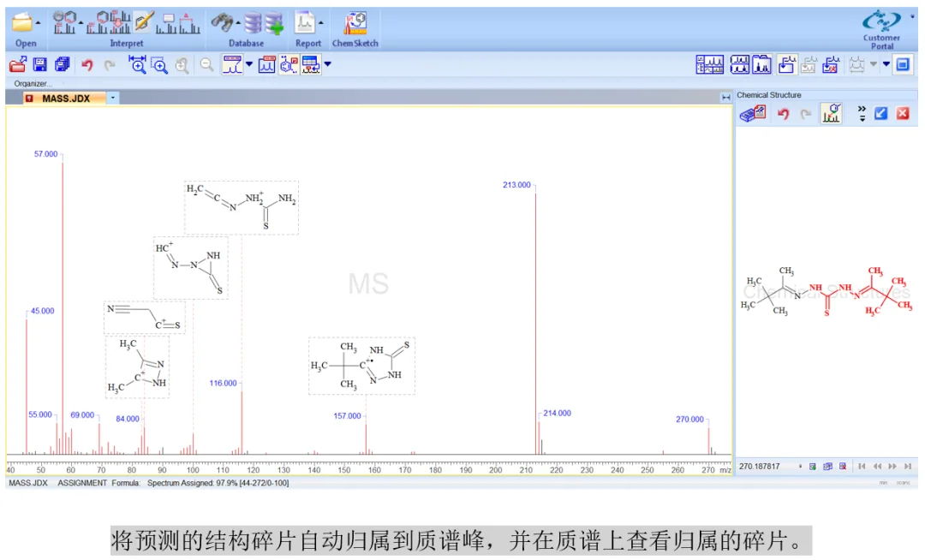Click the last scan navigation button

tap(908, 467)
